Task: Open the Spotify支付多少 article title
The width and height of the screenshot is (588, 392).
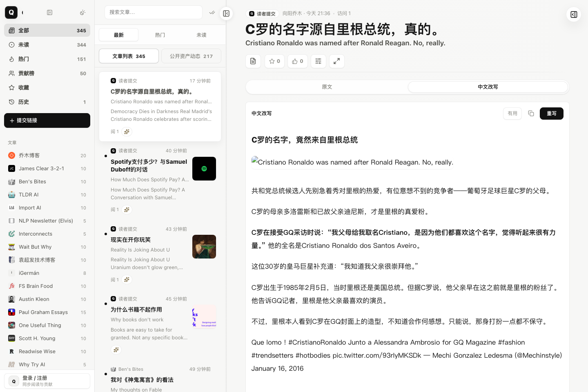Action: point(149,165)
